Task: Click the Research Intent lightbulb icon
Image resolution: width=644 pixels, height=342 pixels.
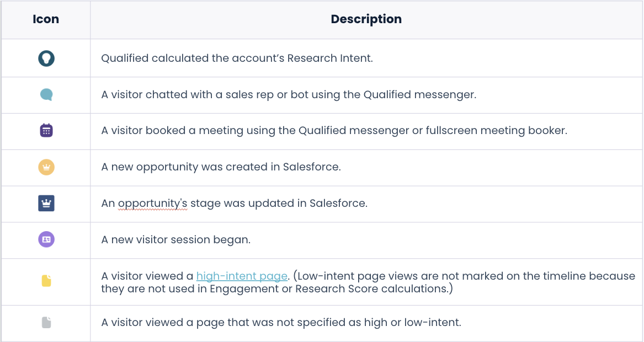Action: [x=46, y=58]
